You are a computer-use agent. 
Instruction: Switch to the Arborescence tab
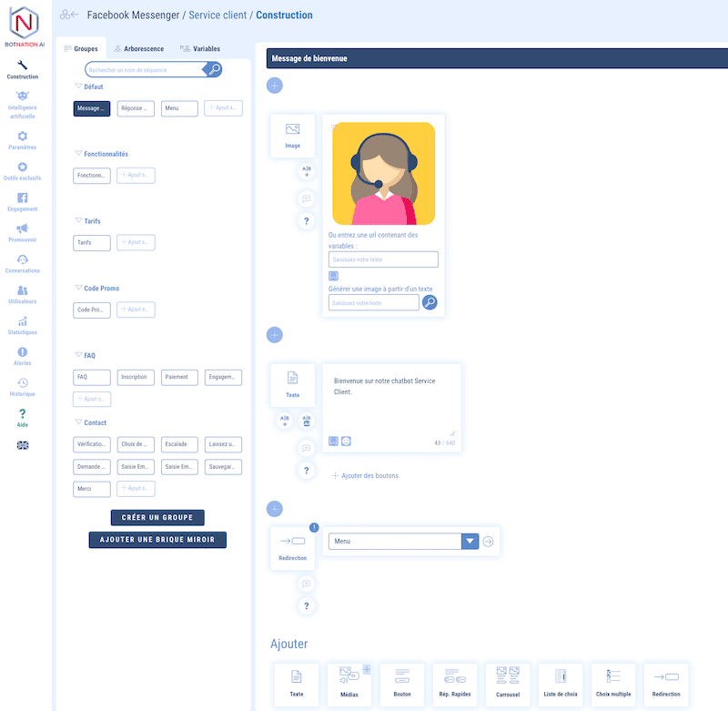[x=141, y=48]
